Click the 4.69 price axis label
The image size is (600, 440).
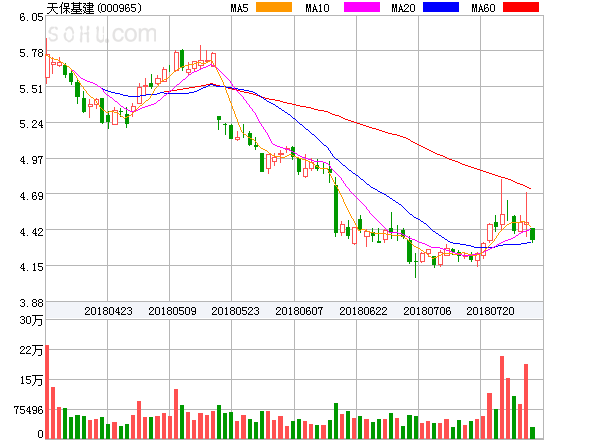pos(31,196)
